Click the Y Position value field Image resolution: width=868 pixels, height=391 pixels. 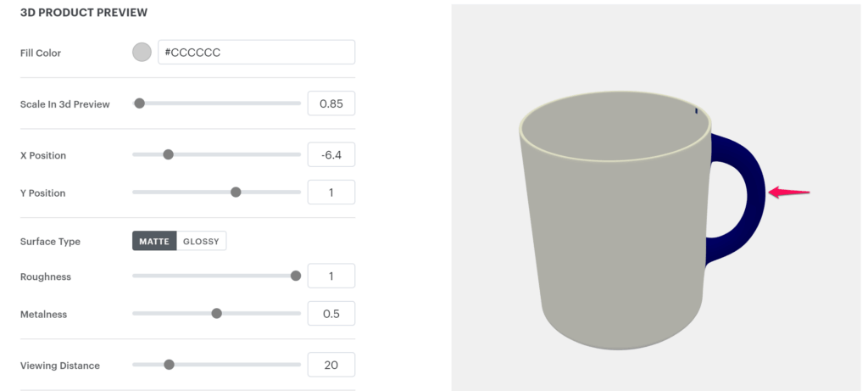(331, 193)
